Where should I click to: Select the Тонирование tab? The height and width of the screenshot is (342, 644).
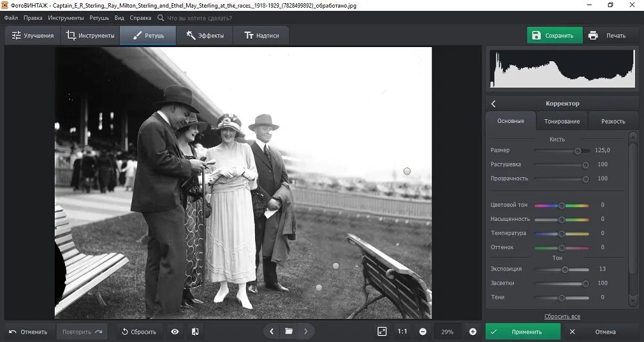pos(562,121)
